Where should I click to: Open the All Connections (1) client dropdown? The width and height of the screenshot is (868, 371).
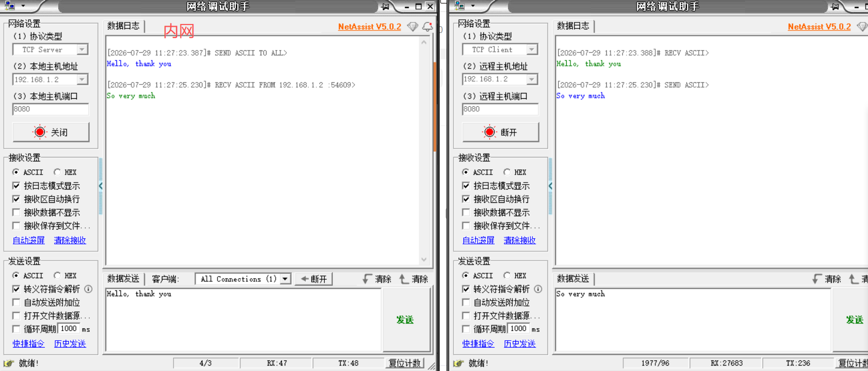coord(285,279)
